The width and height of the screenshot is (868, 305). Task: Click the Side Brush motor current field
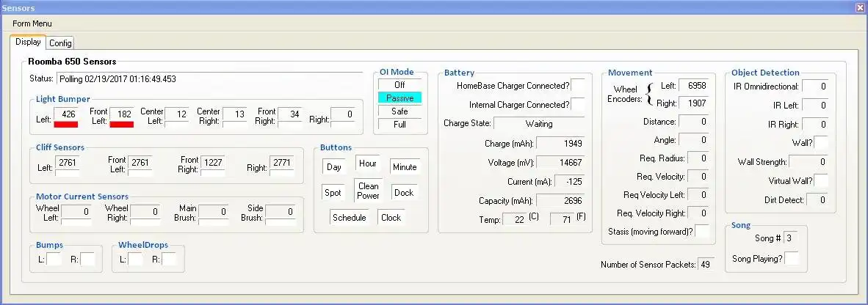coord(280,212)
